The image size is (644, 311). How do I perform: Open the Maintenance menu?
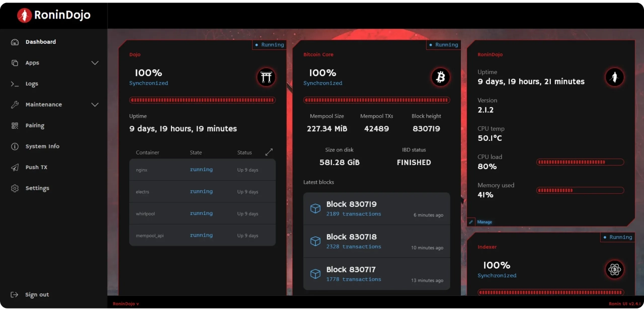coord(44,105)
